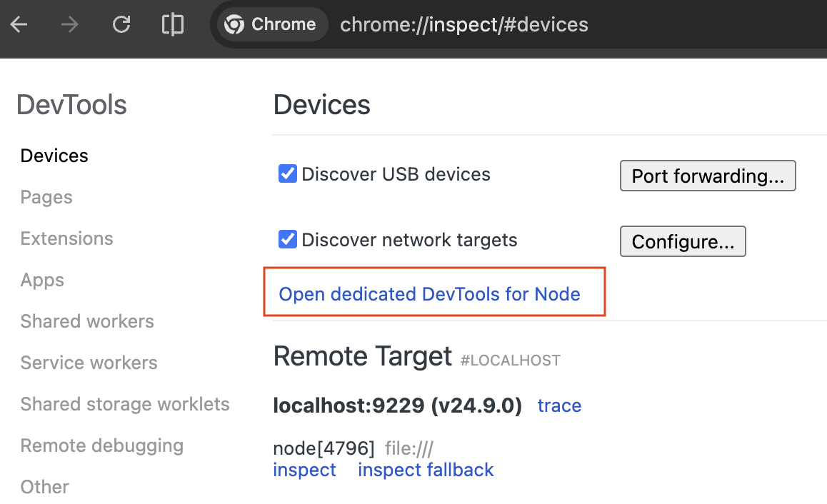The width and height of the screenshot is (827, 504).
Task: Toggle the side panel icon
Action: tap(173, 25)
